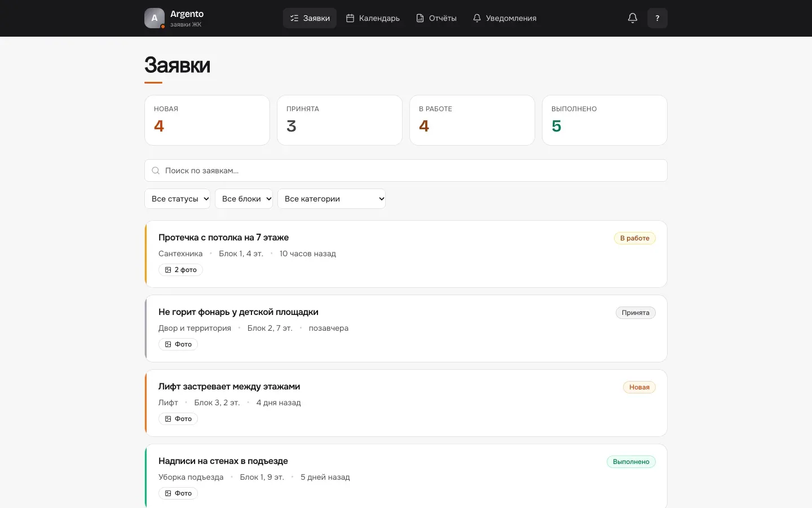Viewport: 812px width, 508px height.
Task: Click the Двор и территория category text
Action: (195, 328)
